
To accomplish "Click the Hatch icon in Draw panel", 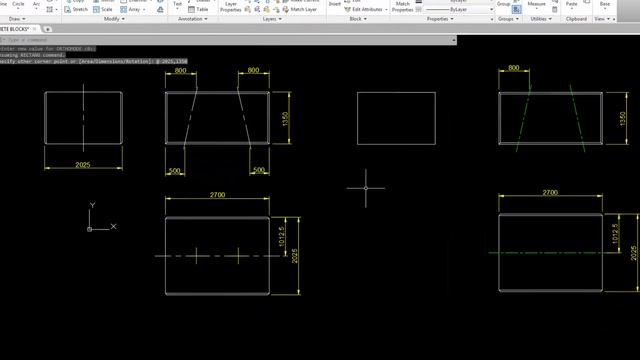I will (50, 9).
